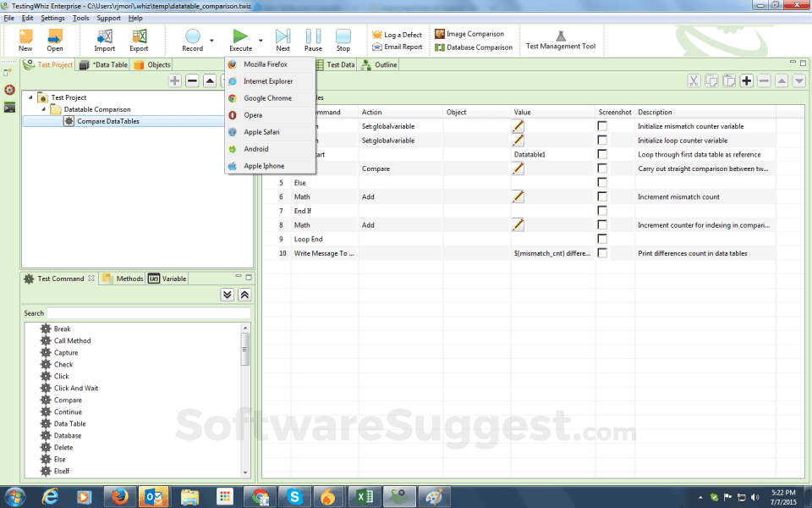The width and height of the screenshot is (812, 508).
Task: Select Google Chrome from Execute menu
Action: click(267, 98)
